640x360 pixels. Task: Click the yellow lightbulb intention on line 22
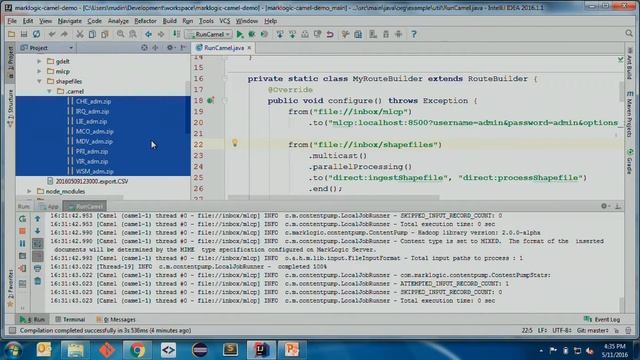point(235,143)
